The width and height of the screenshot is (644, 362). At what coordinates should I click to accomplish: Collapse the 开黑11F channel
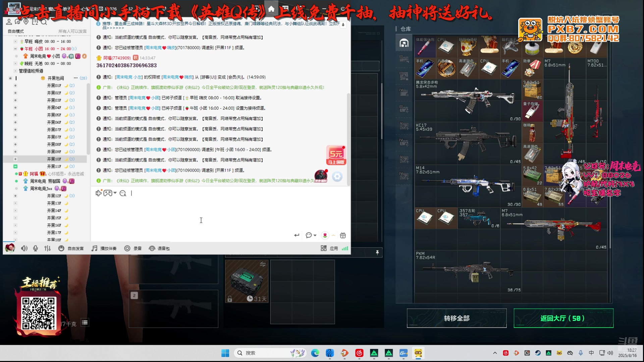pyautogui.click(x=15, y=167)
